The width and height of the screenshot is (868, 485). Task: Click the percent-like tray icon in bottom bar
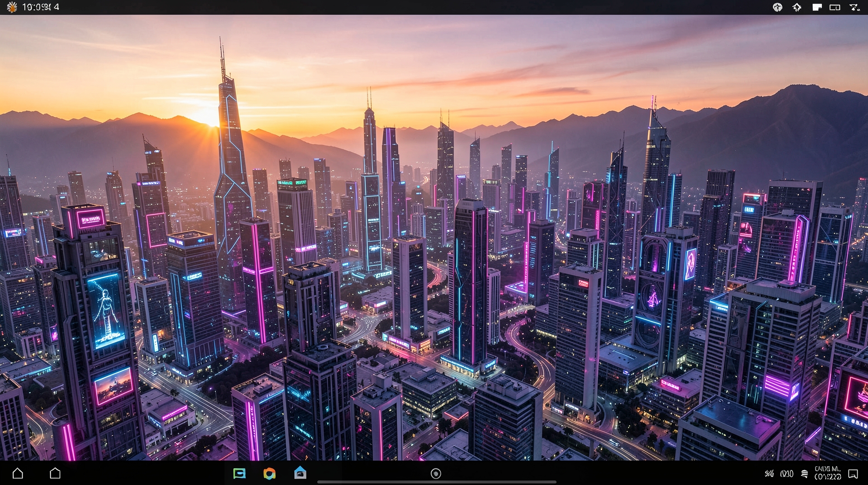pyautogui.click(x=769, y=474)
